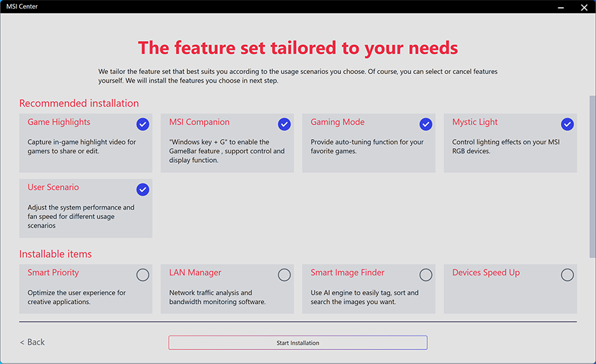Start the installation
596x364 pixels.
(x=298, y=343)
